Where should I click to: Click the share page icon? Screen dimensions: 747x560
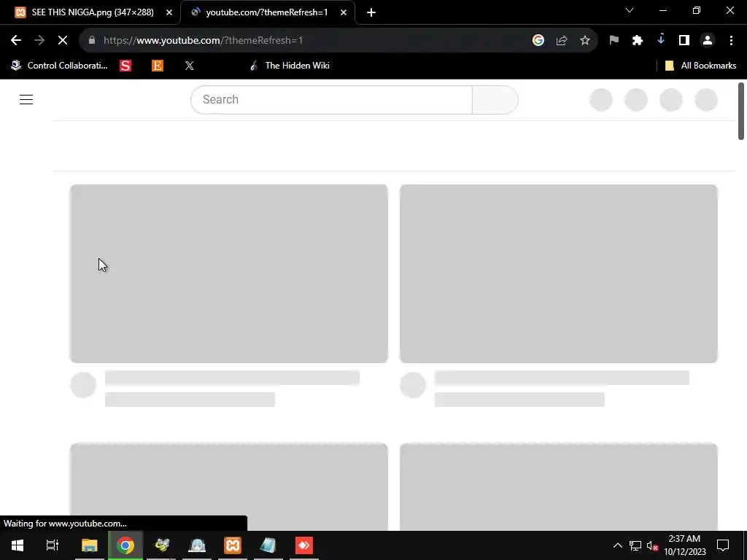click(x=562, y=41)
